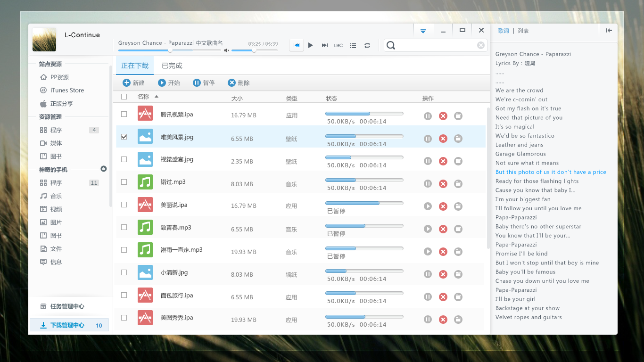Open 下载管理中心
The image size is (644, 362).
(69, 325)
